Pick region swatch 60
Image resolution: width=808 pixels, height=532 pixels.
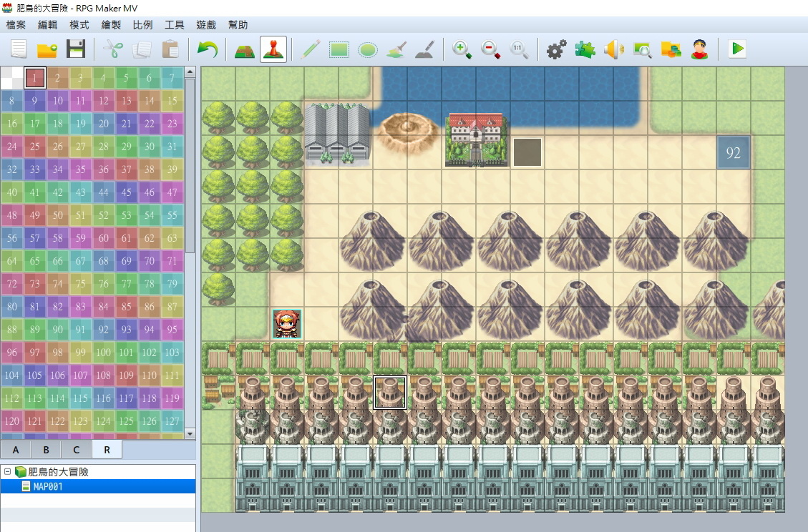(104, 238)
